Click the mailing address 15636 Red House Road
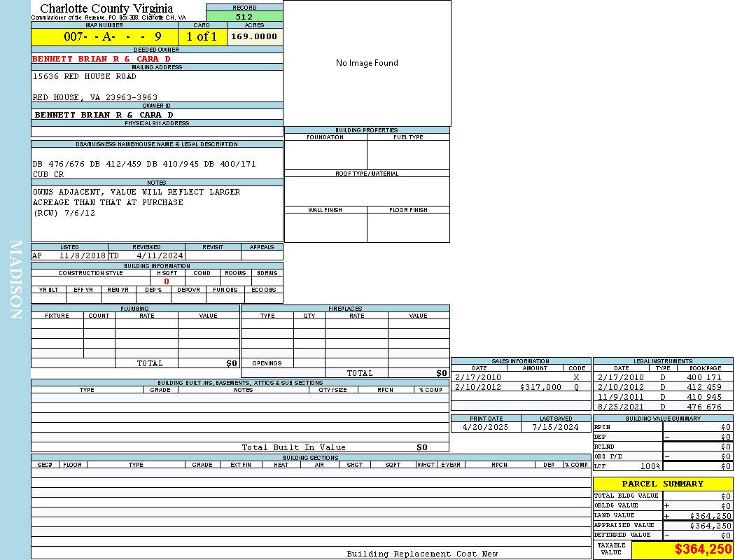735x560 pixels. (x=85, y=76)
